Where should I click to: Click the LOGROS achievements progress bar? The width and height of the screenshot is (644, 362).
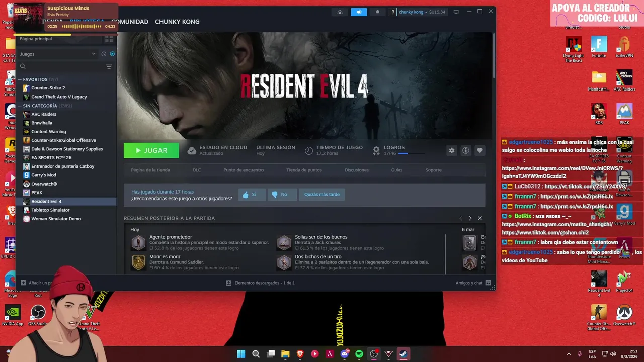coord(411,153)
